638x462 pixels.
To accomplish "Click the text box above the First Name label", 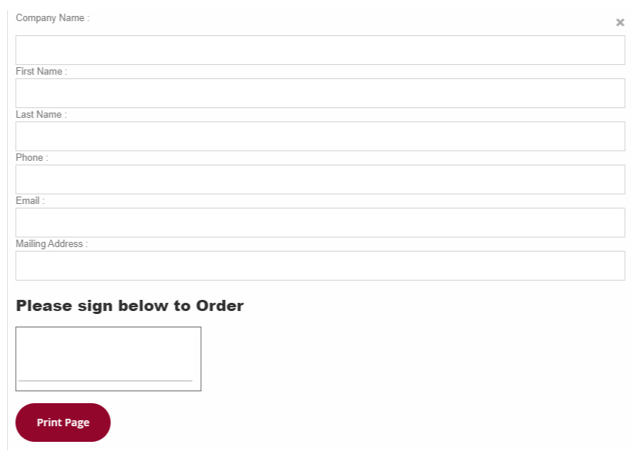I will 320,50.
